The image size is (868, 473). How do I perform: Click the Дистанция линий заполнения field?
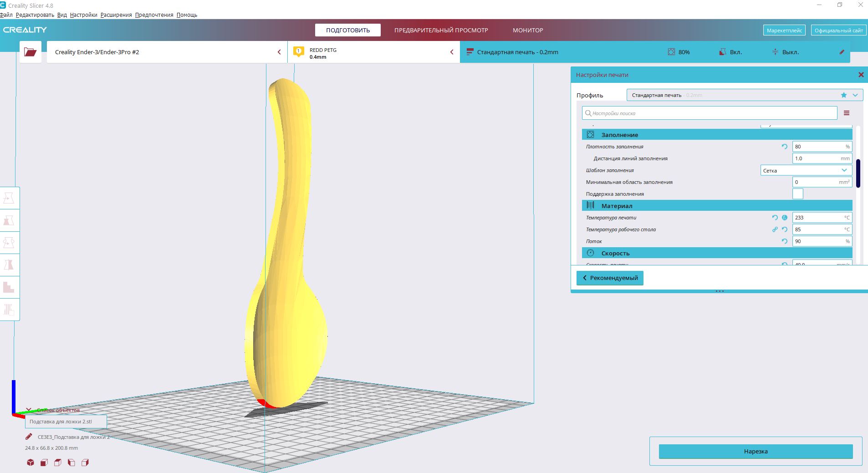tap(822, 158)
